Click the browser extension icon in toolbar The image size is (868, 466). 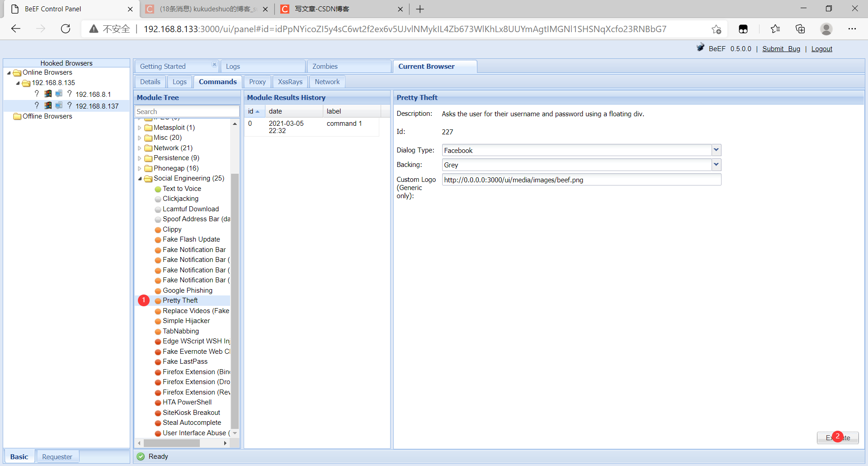743,29
